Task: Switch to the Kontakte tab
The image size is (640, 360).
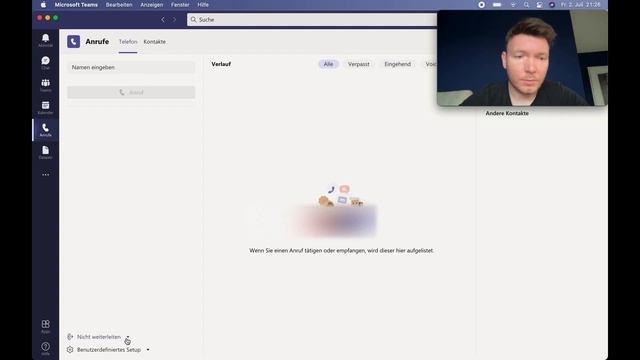Action: point(155,42)
